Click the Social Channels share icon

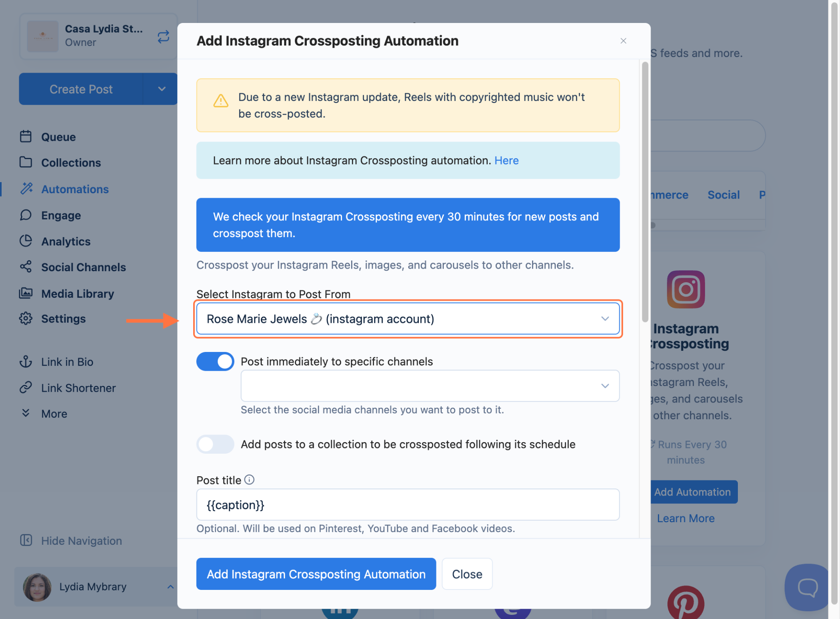[25, 267]
